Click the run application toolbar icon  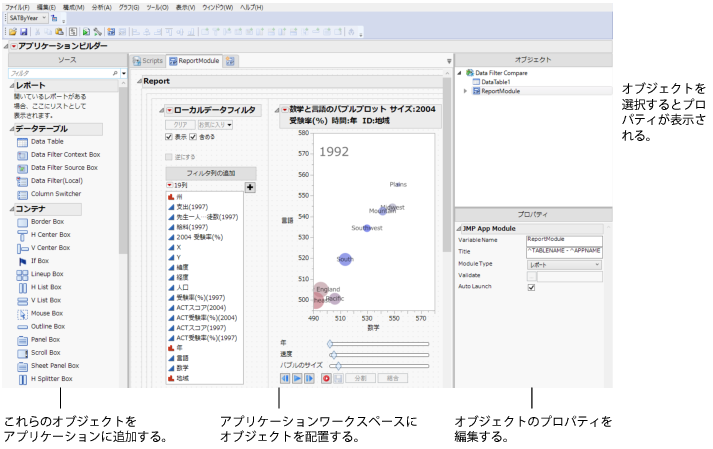[86, 32]
